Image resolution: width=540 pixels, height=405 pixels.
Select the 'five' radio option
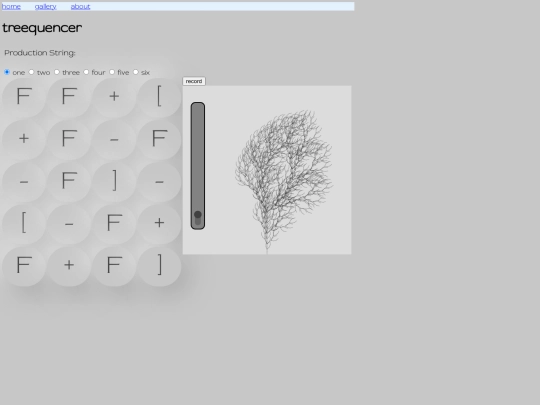pyautogui.click(x=112, y=72)
